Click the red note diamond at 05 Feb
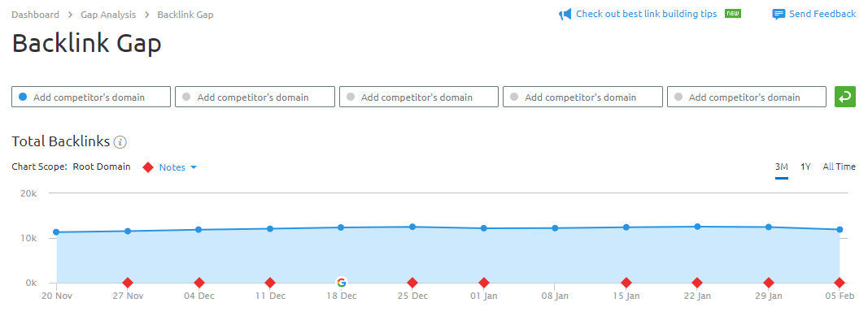Image resolution: width=868 pixels, height=316 pixels. (840, 283)
